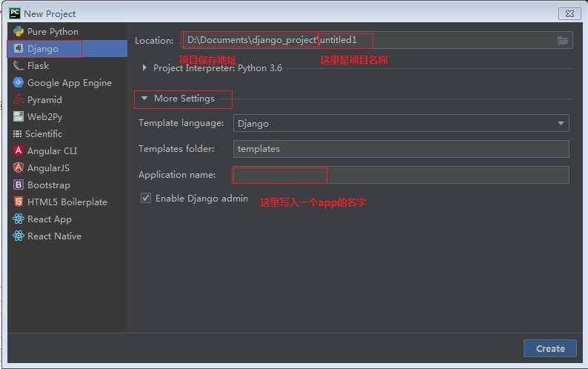The height and width of the screenshot is (369, 588).
Task: Click the 'Templates folder:' label
Action: click(176, 149)
